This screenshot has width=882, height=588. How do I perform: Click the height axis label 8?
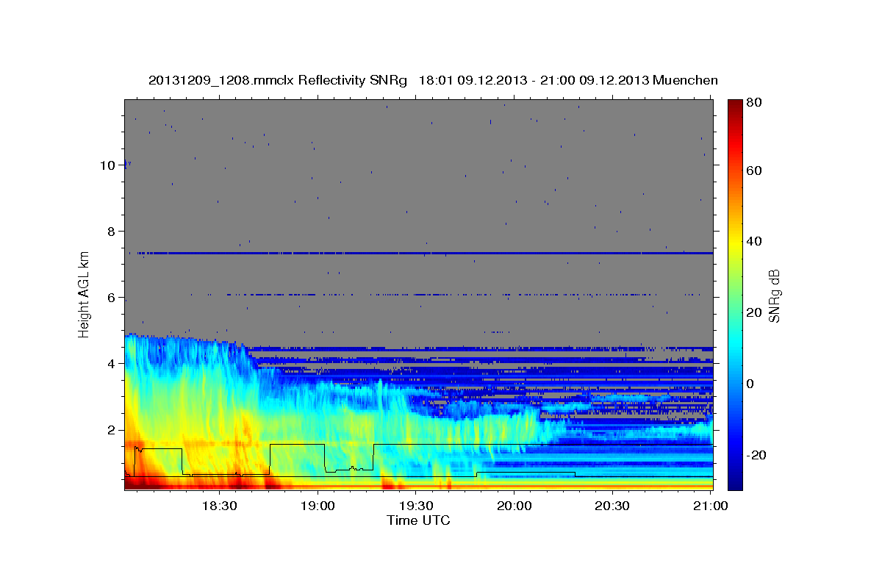(x=112, y=232)
